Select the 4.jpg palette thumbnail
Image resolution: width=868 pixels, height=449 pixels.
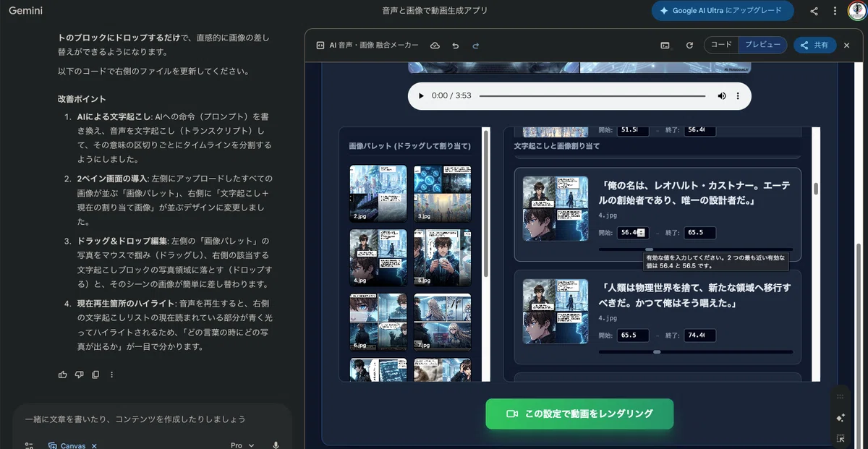pyautogui.click(x=378, y=257)
